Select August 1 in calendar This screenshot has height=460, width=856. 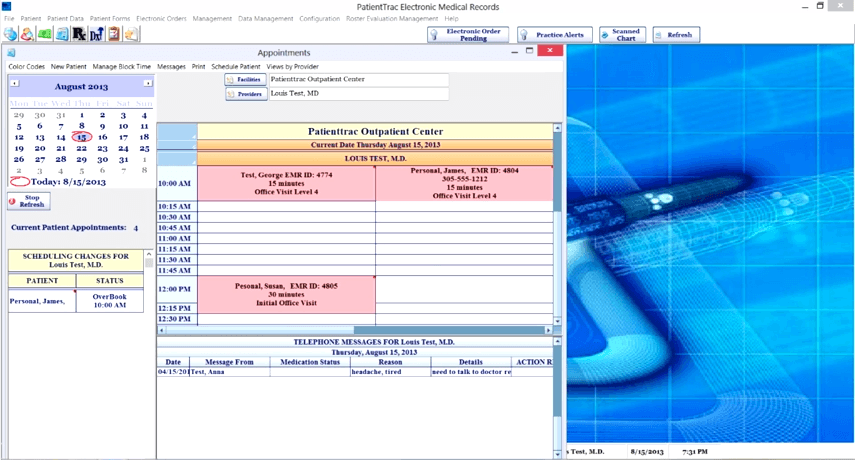tap(81, 115)
